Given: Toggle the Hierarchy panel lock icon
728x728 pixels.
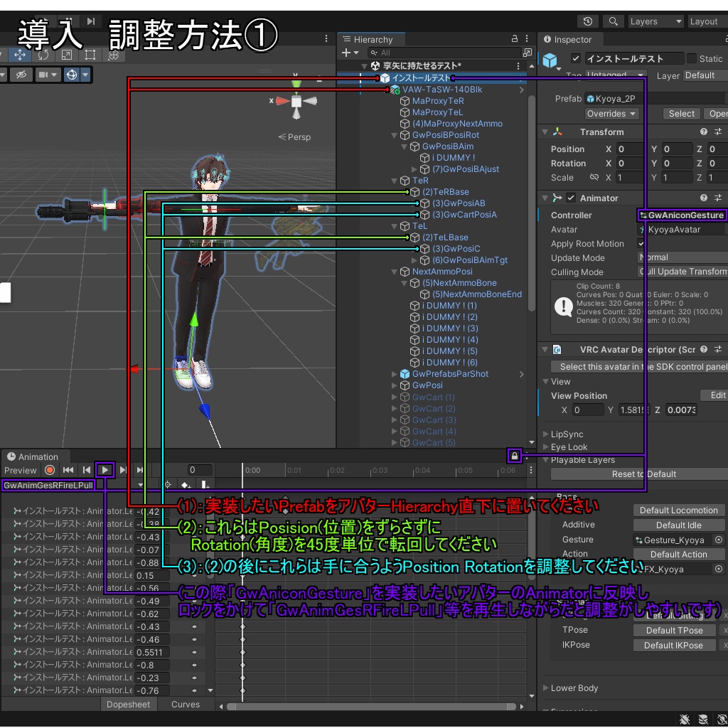Looking at the screenshot, I should click(515, 38).
